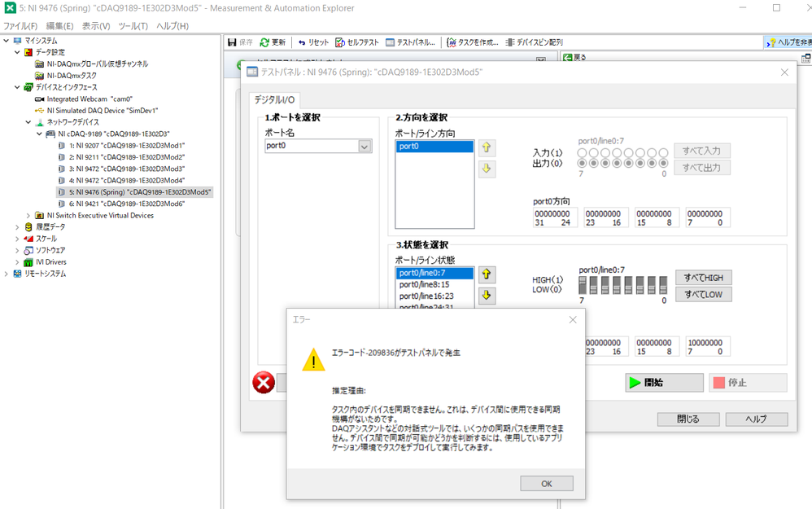Select NI-DAQmxタスク tree item
The height and width of the screenshot is (509, 812).
(x=72, y=76)
